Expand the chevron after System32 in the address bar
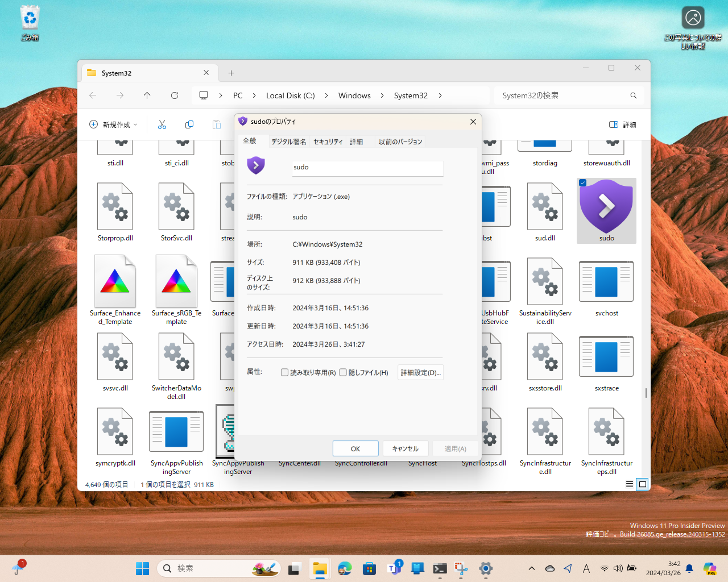The width and height of the screenshot is (728, 582). [x=440, y=95]
